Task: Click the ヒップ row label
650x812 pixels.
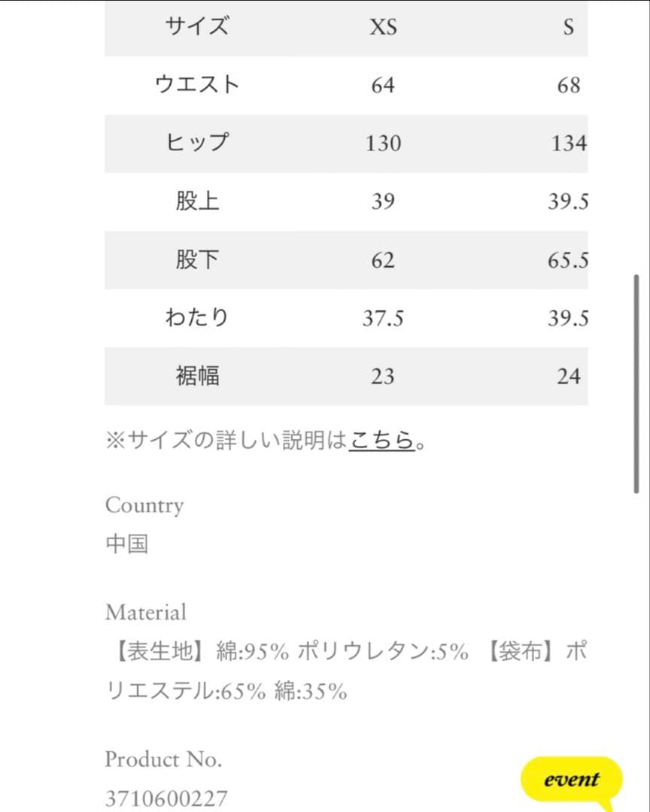Action: pyautogui.click(x=196, y=143)
